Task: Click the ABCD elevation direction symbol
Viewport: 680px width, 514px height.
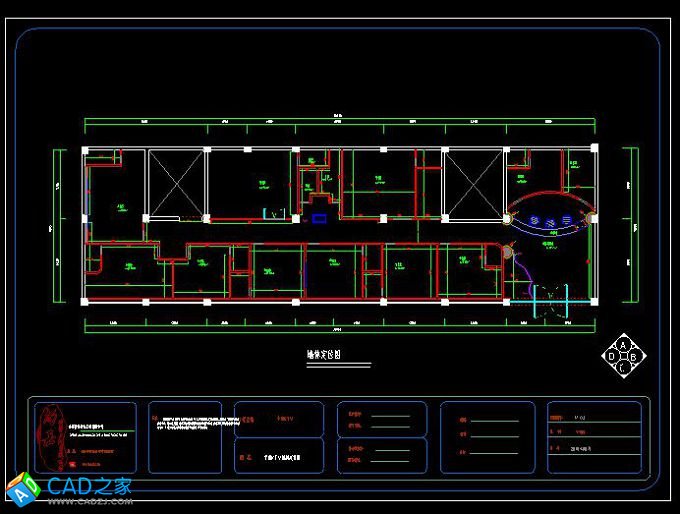Action: (625, 355)
